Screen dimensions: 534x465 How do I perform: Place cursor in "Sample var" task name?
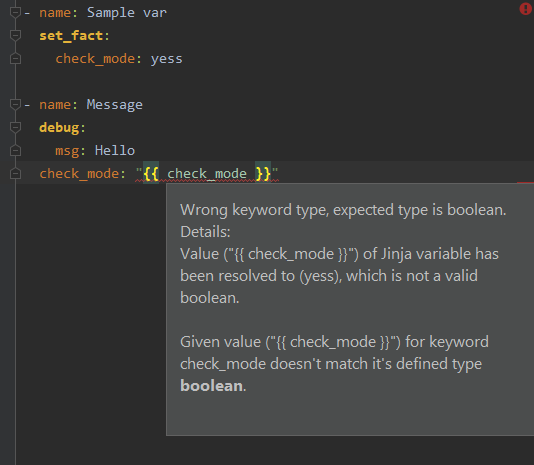pyautogui.click(x=127, y=13)
